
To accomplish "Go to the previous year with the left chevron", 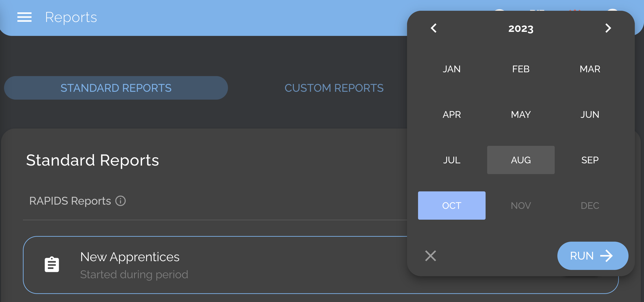I will pyautogui.click(x=434, y=28).
